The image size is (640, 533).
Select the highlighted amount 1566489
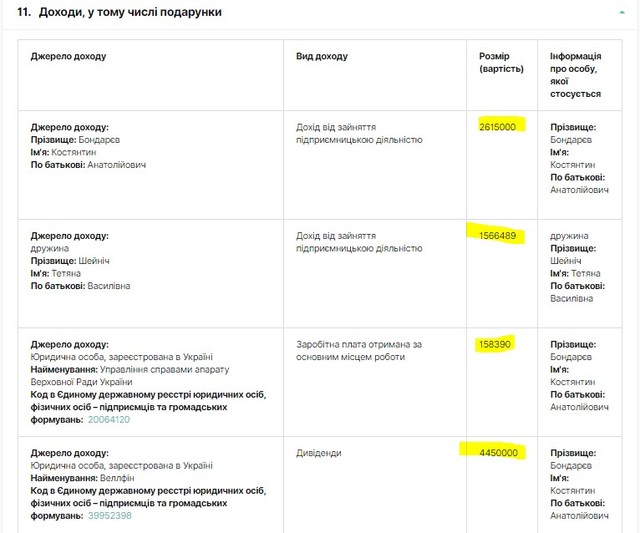pyautogui.click(x=497, y=235)
